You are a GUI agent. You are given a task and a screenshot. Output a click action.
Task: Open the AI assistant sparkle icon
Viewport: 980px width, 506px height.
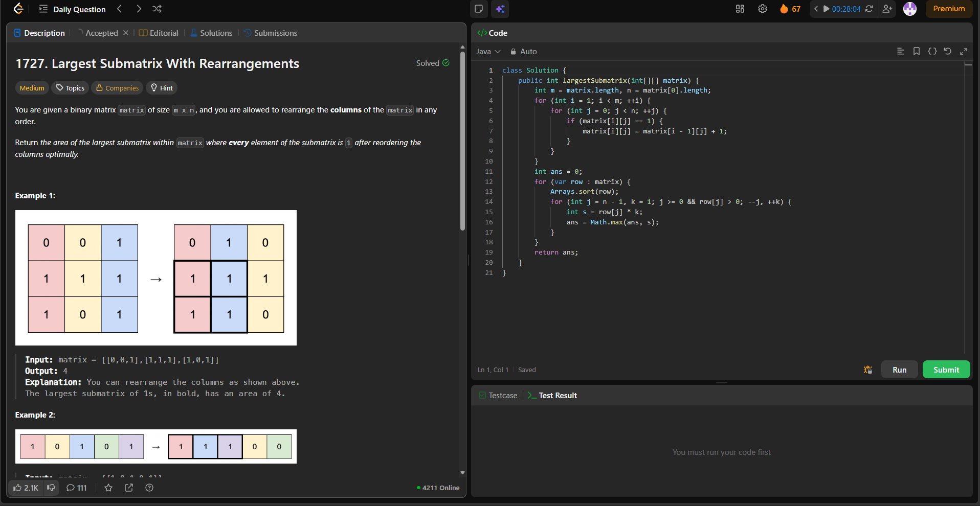point(500,9)
